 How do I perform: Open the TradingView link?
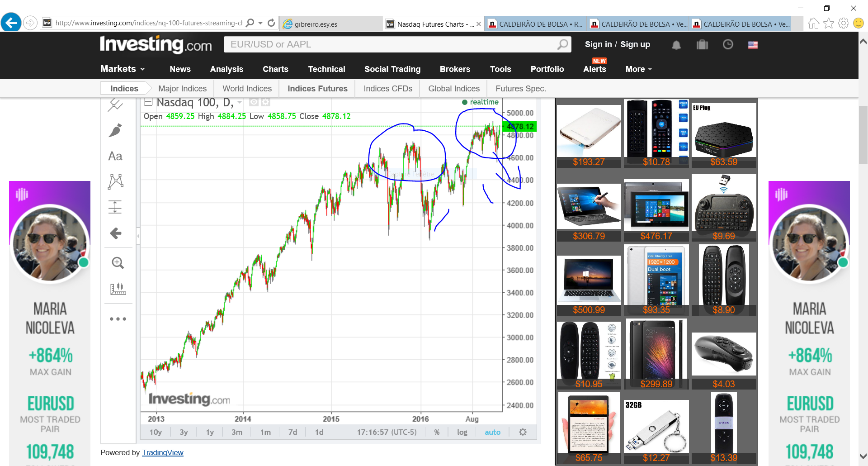click(163, 452)
